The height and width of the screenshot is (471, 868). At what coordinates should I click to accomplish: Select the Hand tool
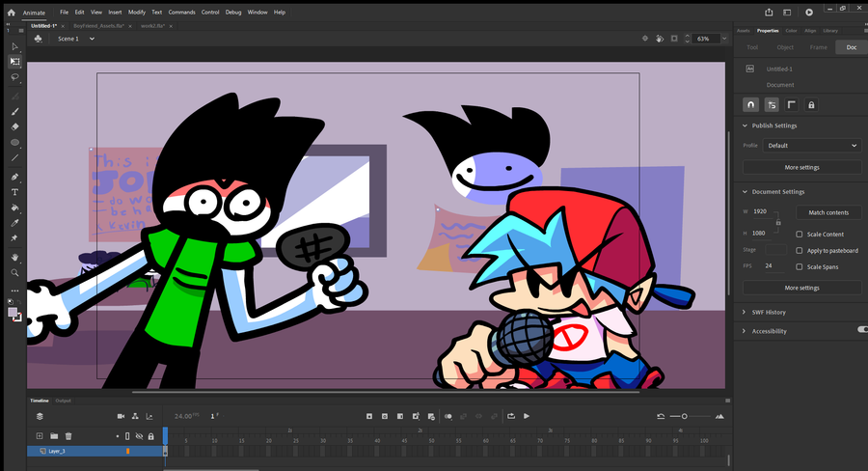pos(14,257)
